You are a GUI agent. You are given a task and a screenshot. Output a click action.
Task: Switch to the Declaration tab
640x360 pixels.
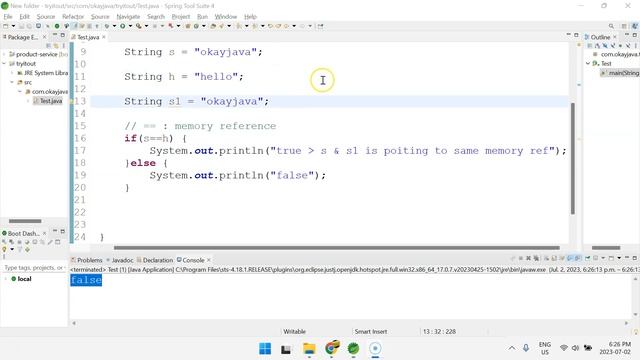tap(155, 260)
